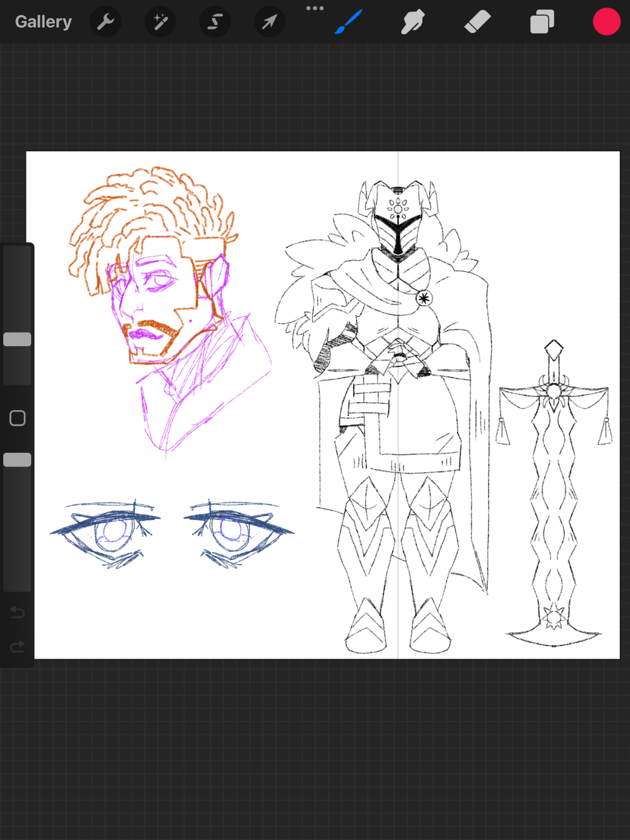Open the Actions wrench menu
This screenshot has width=630, height=840.
click(x=105, y=22)
